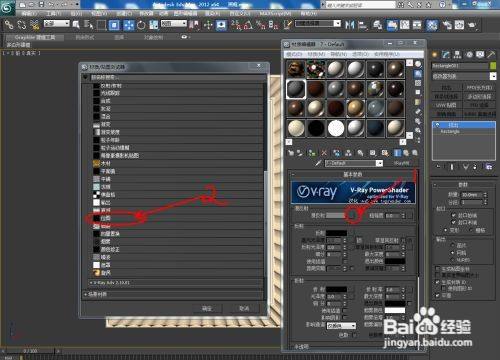Click the Mirror tool in main toolbar
Viewport: 500px width, 360px height.
coord(349,25)
